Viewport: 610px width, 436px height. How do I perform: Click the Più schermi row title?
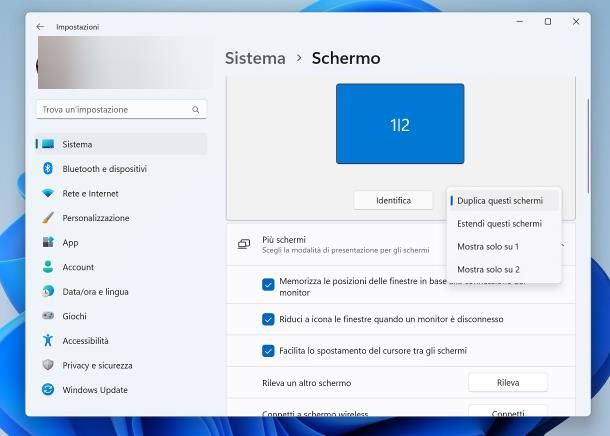point(284,240)
